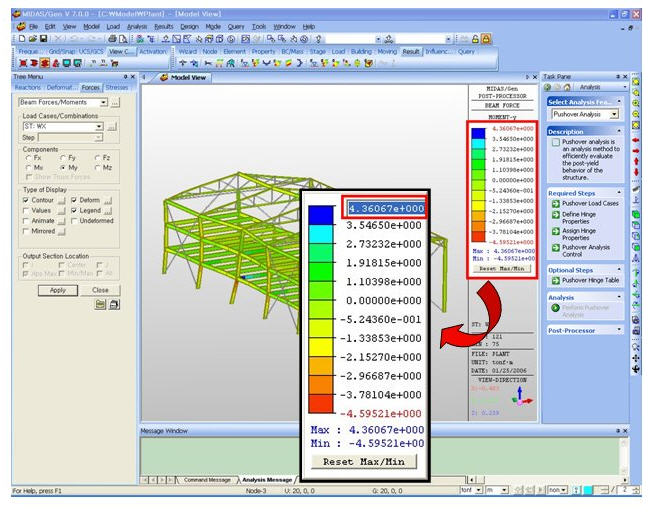Select the Property toolbar tab
This screenshot has height=512, width=654.
[x=263, y=52]
